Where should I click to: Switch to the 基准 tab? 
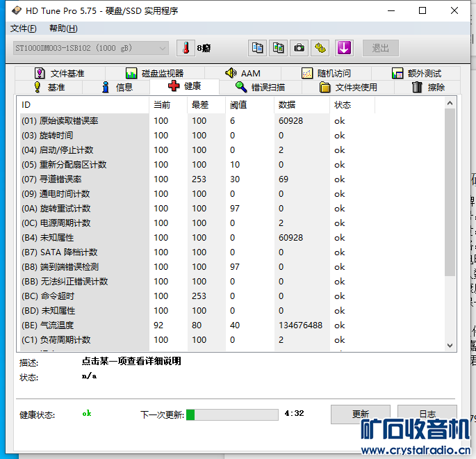[49, 87]
